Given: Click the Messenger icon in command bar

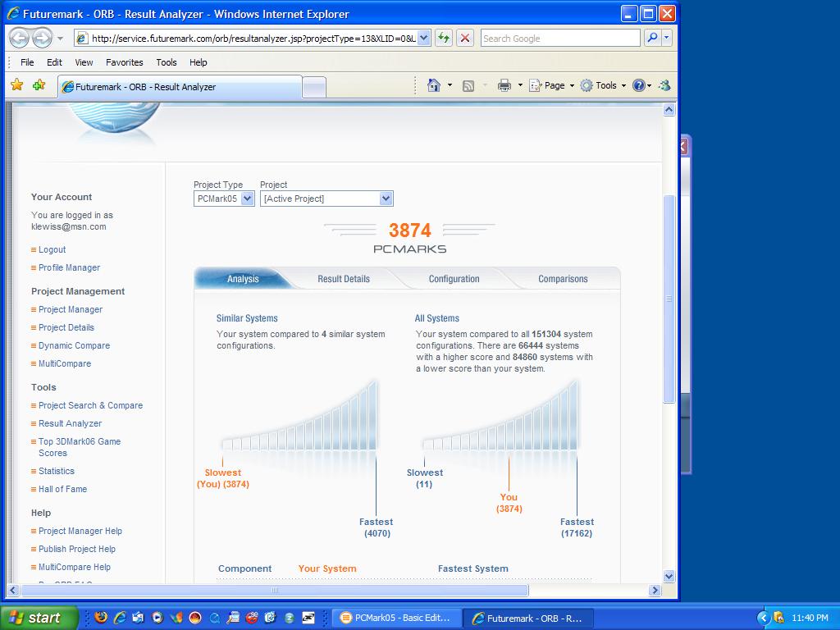Looking at the screenshot, I should pyautogui.click(x=664, y=85).
